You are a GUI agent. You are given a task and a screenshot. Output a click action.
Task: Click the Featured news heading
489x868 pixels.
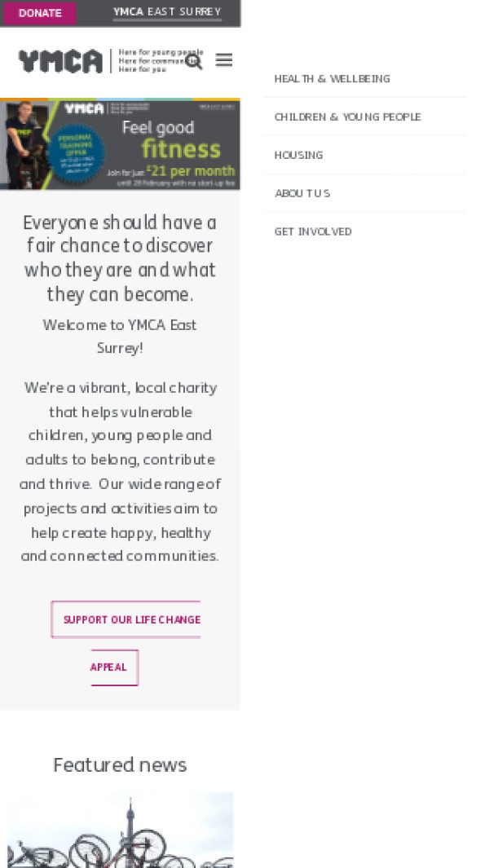coord(120,764)
